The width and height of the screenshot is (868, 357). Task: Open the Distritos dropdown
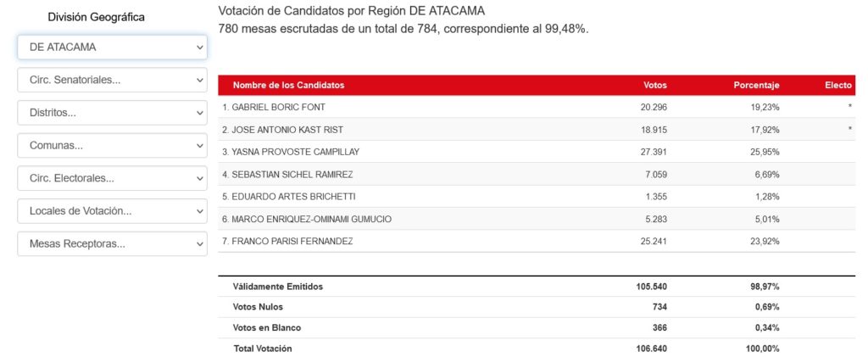pos(112,113)
